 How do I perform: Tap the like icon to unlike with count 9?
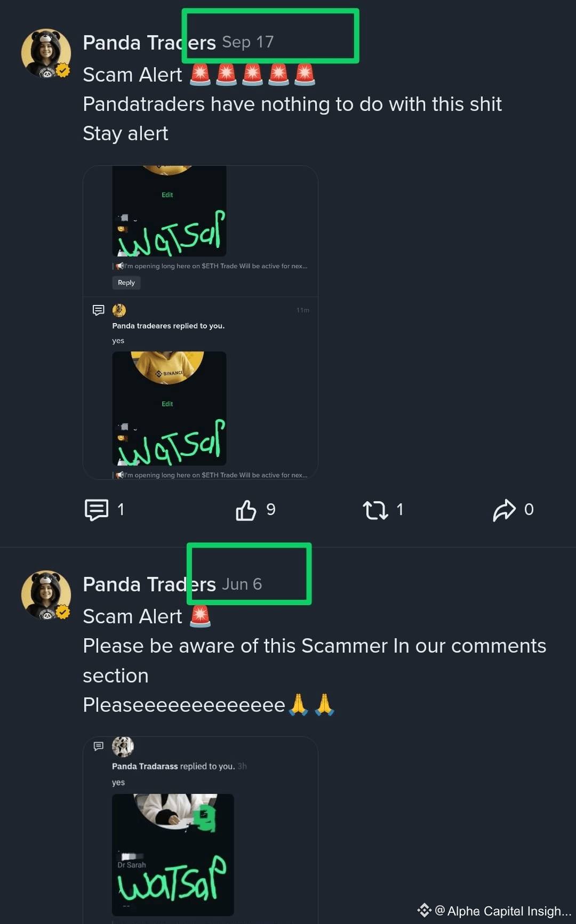(x=246, y=509)
